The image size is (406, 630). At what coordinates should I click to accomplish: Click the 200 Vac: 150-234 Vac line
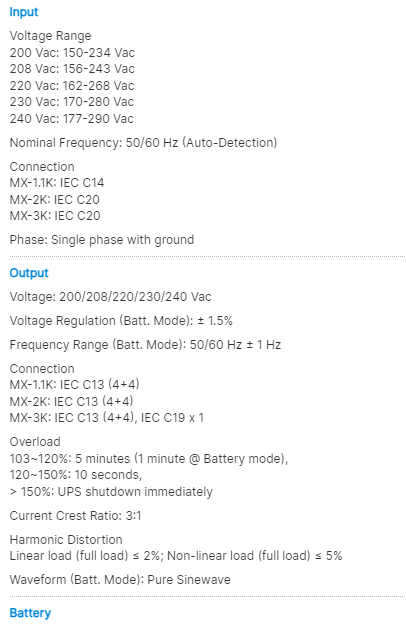coord(72,53)
